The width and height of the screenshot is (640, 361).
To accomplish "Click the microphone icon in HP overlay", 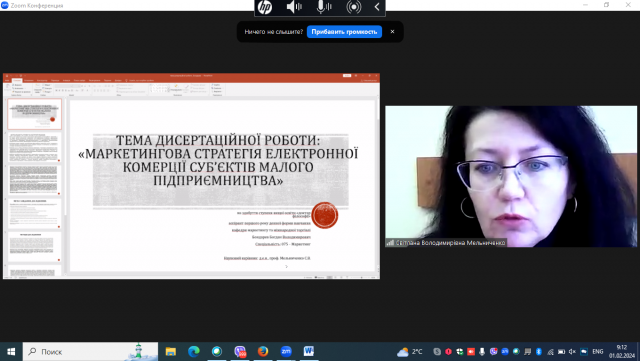I will (x=324, y=7).
